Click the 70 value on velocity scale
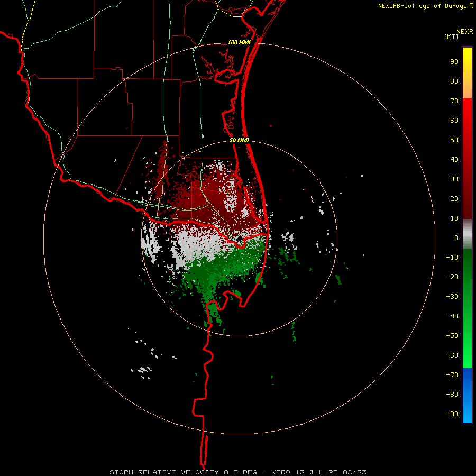 454,101
